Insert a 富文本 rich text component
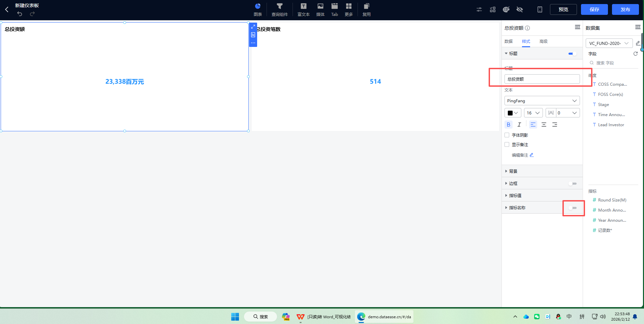 304,9
